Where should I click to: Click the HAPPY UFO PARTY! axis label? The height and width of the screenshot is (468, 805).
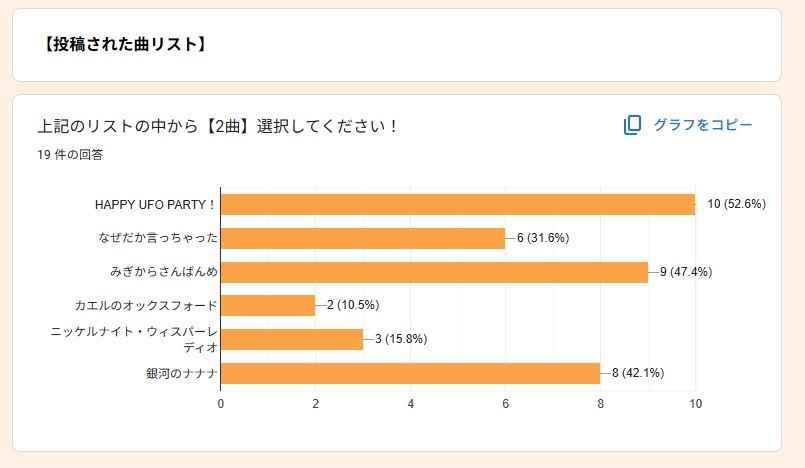click(155, 204)
